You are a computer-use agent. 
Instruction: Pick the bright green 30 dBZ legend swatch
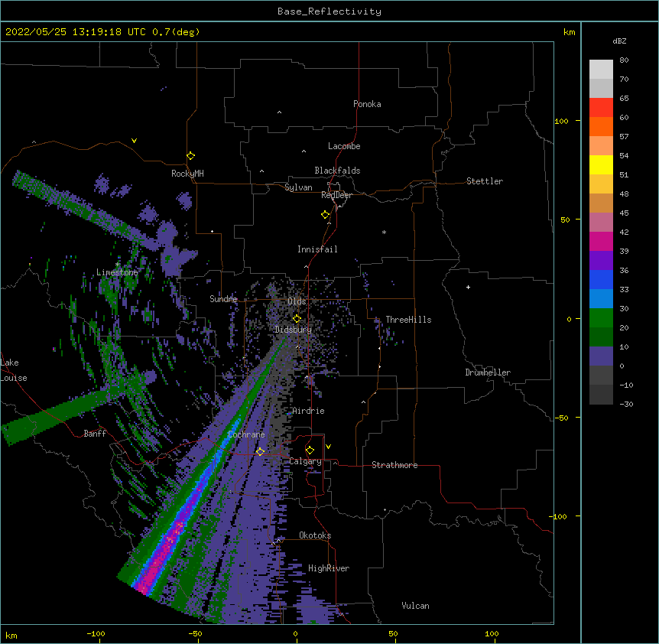[601, 318]
